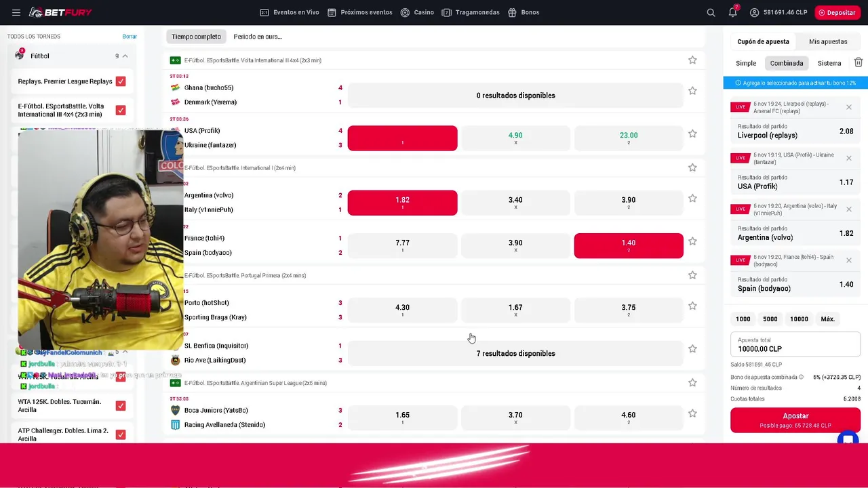Screen dimensions: 868x488
Task: Uncheck E-Fútbol ESportsBattle Volta International
Action: click(121, 110)
